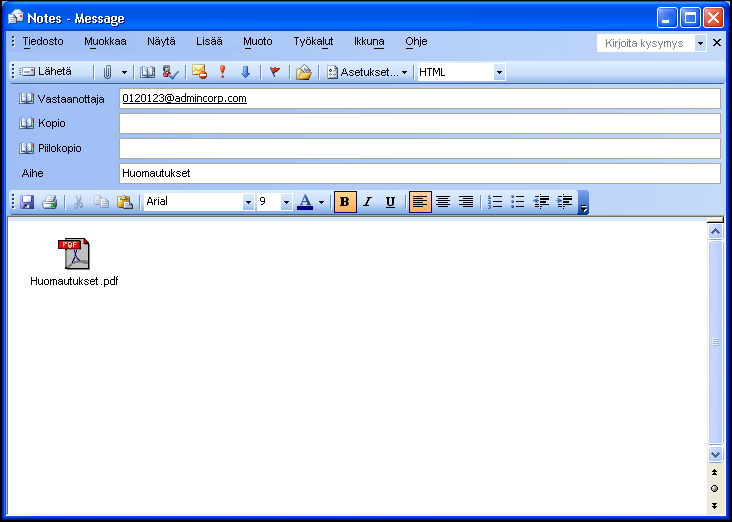Click the print icon

tap(49, 202)
